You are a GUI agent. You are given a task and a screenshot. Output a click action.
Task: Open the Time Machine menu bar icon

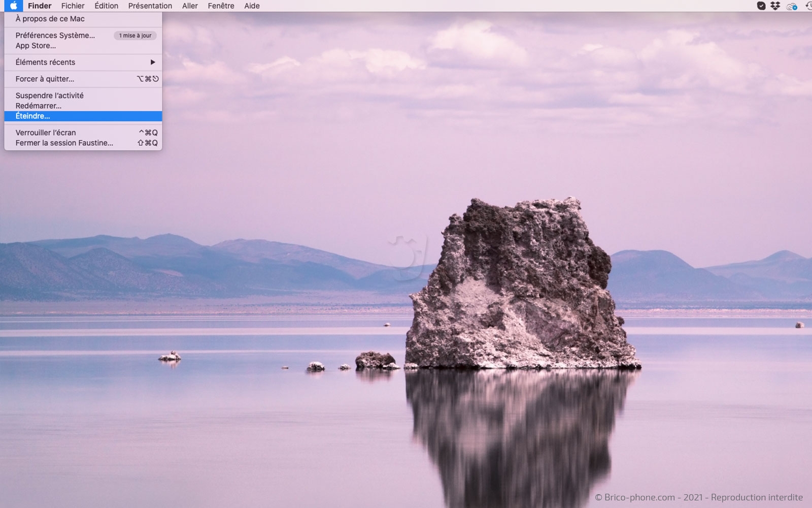click(808, 6)
